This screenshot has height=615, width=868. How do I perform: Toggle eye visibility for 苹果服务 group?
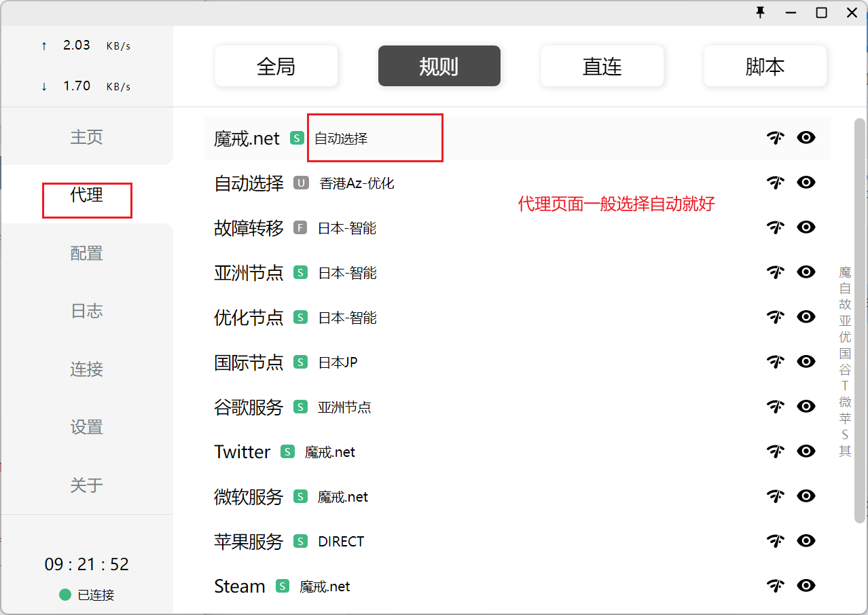click(x=806, y=541)
